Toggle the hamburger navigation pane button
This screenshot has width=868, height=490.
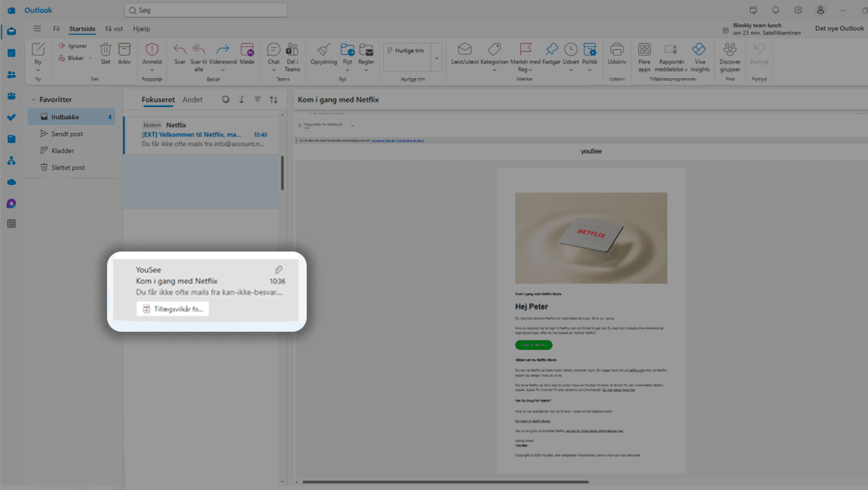click(37, 29)
